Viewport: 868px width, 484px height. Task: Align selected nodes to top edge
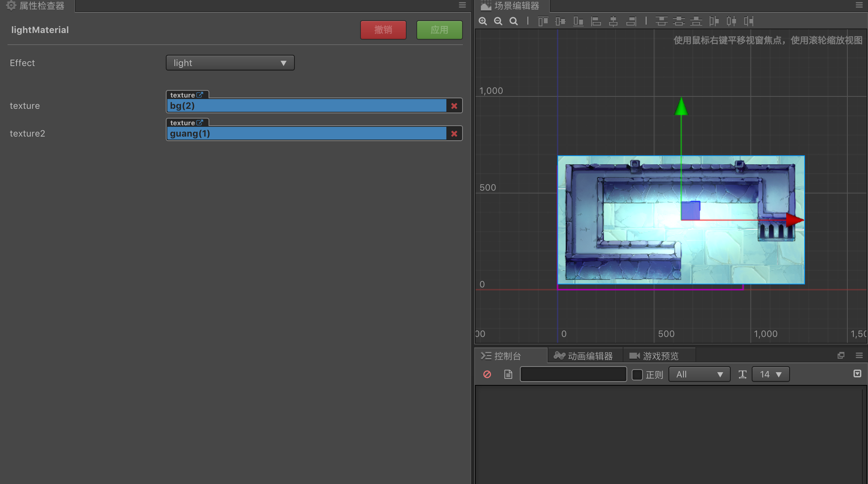point(543,21)
